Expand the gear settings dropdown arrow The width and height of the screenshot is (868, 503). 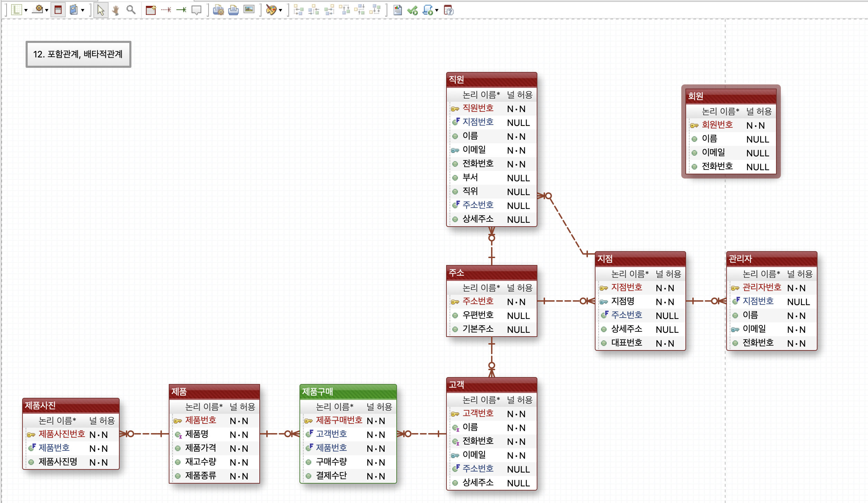[x=47, y=10]
